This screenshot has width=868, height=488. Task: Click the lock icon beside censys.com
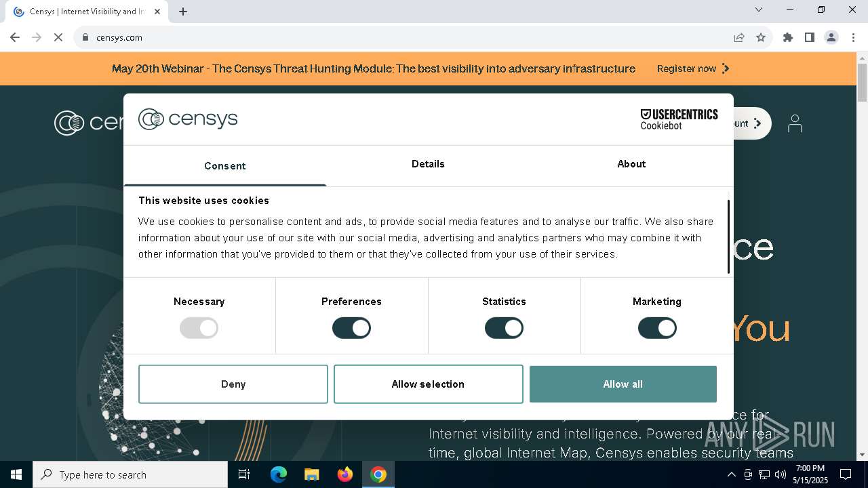point(85,37)
